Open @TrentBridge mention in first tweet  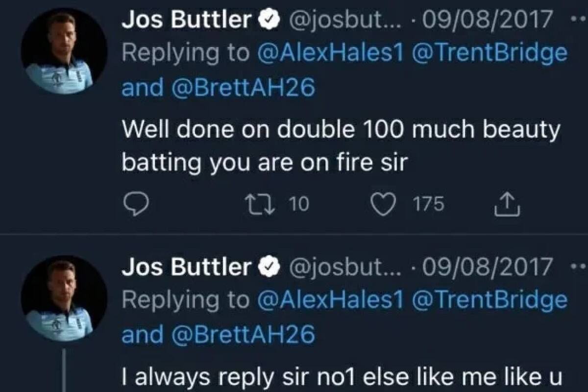tap(489, 54)
